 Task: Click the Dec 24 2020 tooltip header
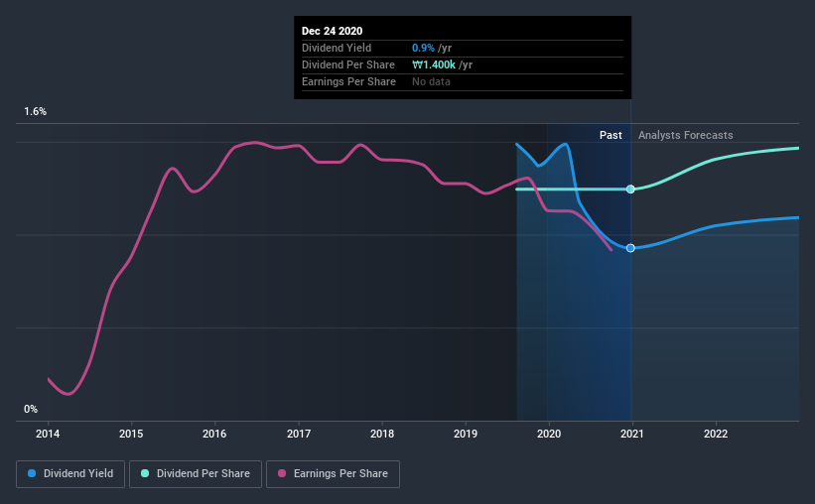pos(333,31)
